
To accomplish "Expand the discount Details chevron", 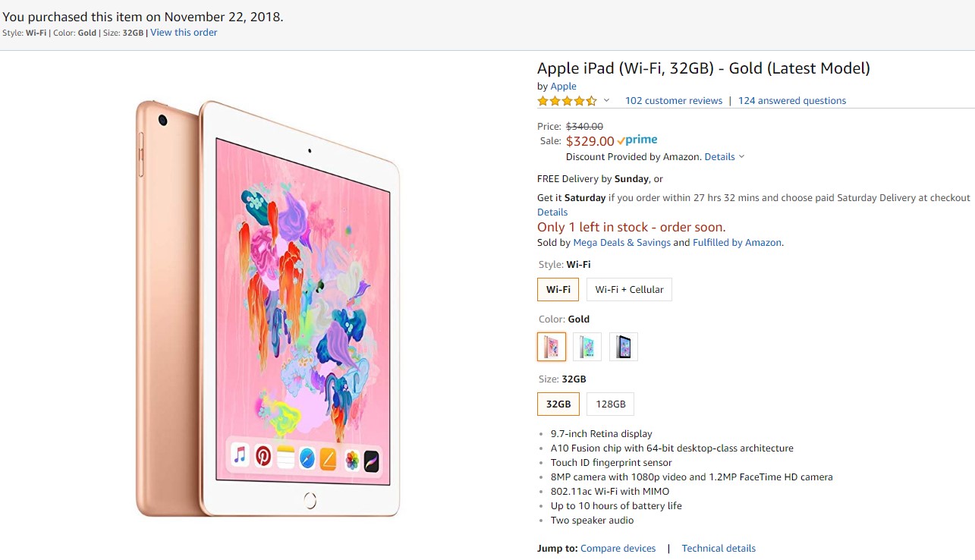I will [x=741, y=157].
